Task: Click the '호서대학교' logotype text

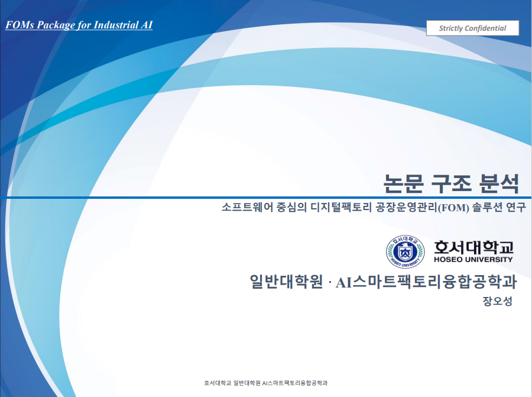Action: 473,247
